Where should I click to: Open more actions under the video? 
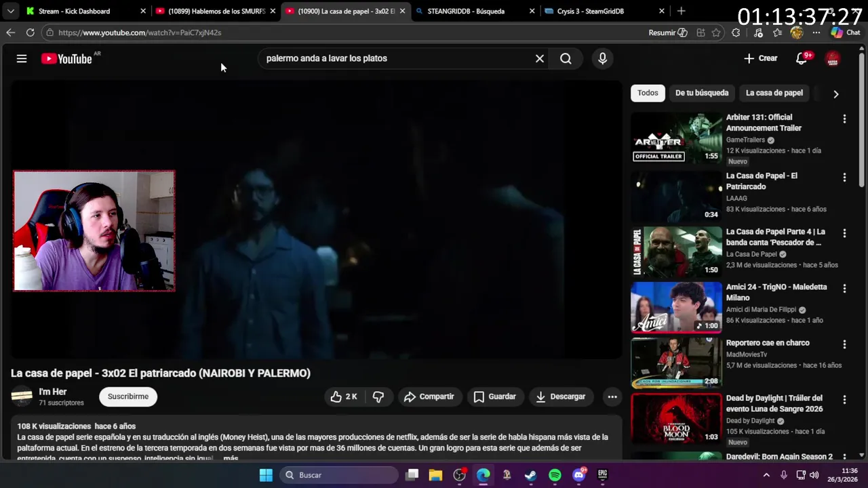[x=612, y=396]
